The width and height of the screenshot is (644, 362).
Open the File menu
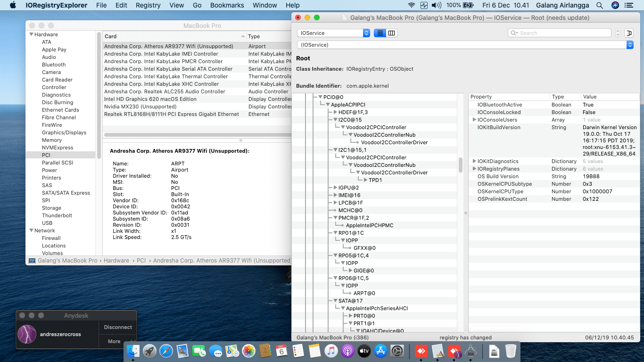[101, 5]
